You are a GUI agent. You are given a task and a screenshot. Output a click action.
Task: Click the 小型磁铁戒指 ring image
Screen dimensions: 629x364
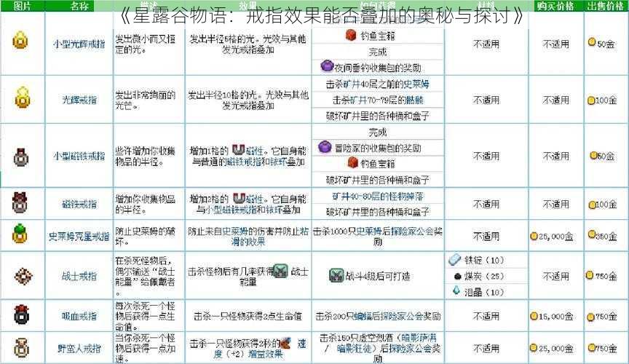[21, 157]
